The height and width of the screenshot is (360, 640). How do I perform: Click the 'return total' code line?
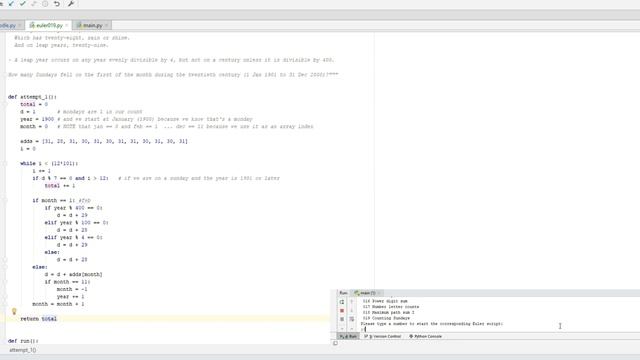pos(39,319)
